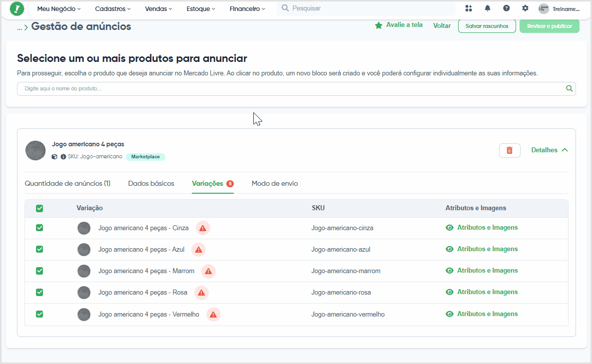Open the user profile avatar
The height and width of the screenshot is (364, 592).
(x=544, y=8)
